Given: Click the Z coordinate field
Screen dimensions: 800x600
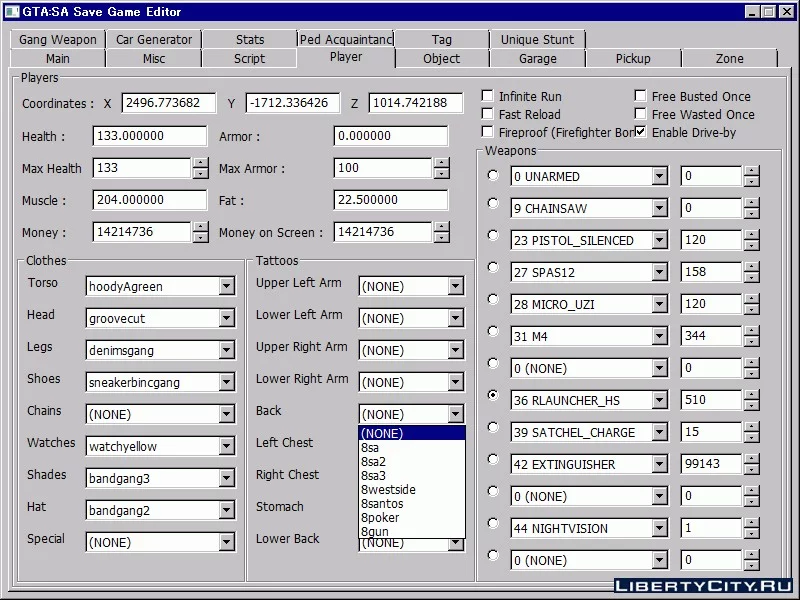Looking at the screenshot, I should (416, 103).
